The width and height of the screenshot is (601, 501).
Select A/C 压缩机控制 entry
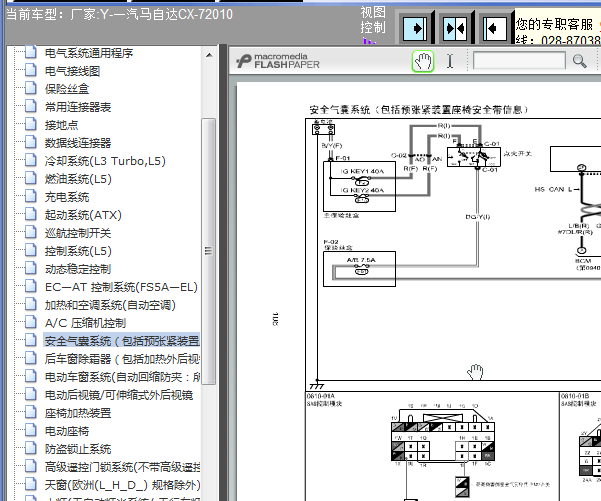coord(85,323)
